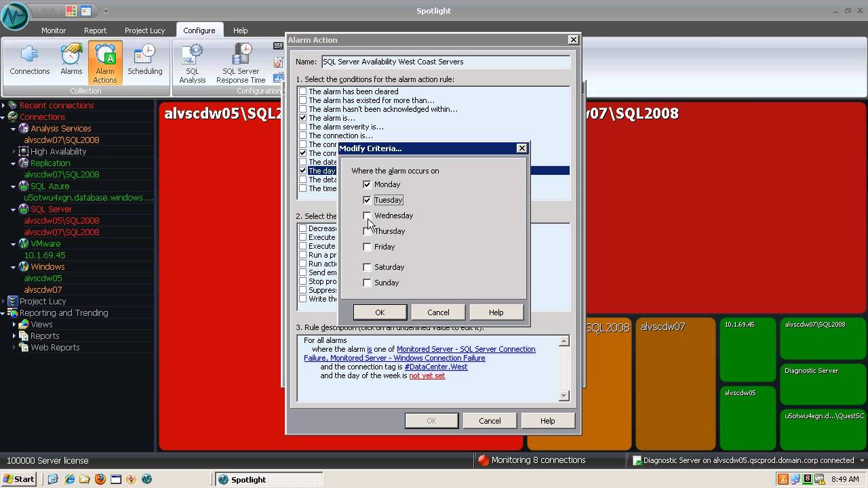Screen dimensions: 868x488
Task: Enable the Friday checkbox
Action: pos(367,247)
